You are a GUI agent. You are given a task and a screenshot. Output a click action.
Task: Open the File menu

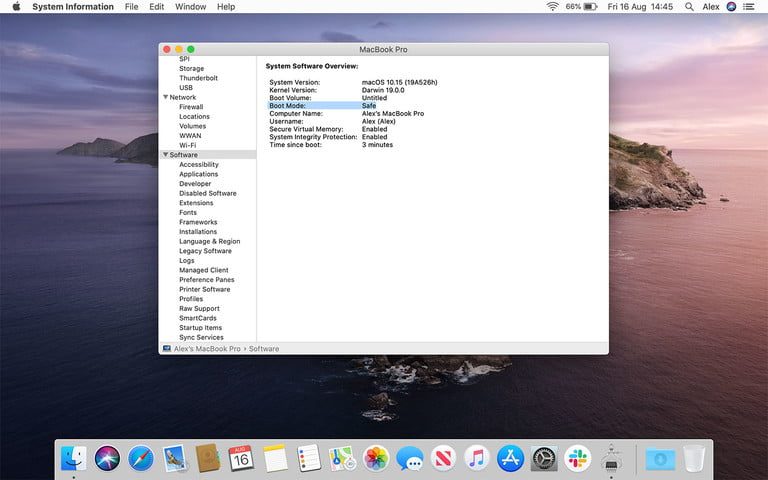pos(132,7)
